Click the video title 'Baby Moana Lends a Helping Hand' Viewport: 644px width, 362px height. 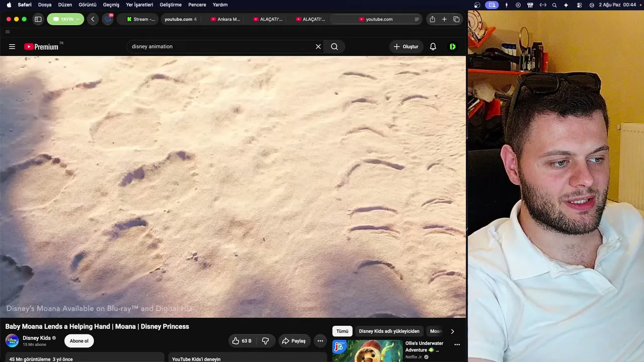[x=97, y=327]
